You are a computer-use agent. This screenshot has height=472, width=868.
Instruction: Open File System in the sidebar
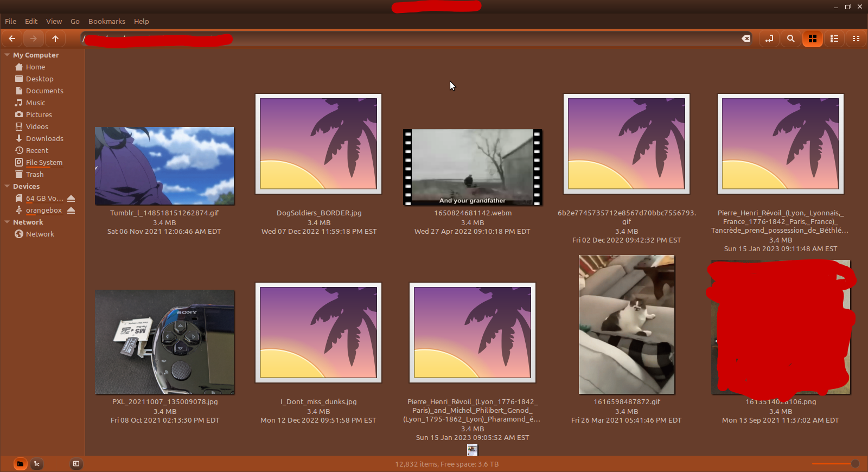tap(44, 163)
